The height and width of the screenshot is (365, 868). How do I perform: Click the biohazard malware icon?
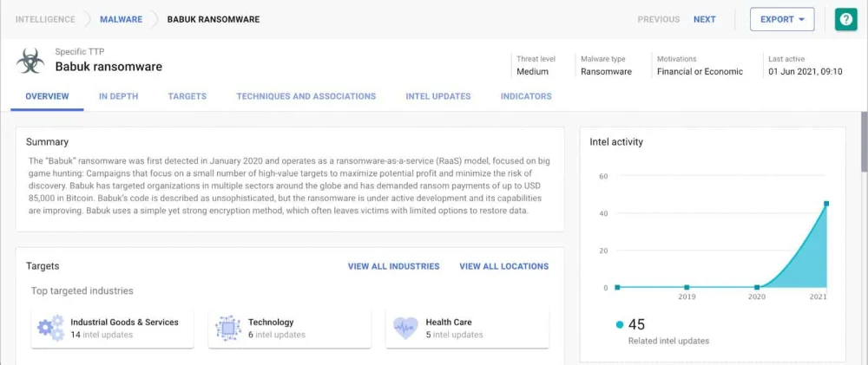click(30, 61)
